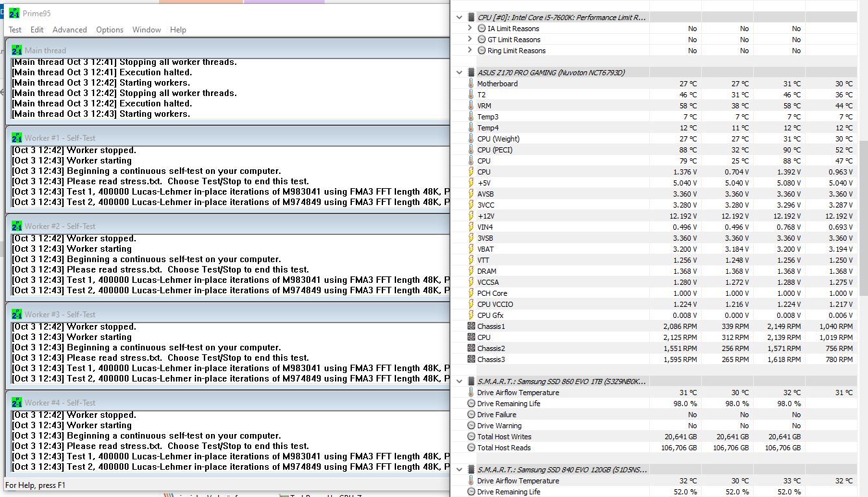The width and height of the screenshot is (868, 497).
Task: Open the Window menu in Prime95
Action: click(x=147, y=30)
